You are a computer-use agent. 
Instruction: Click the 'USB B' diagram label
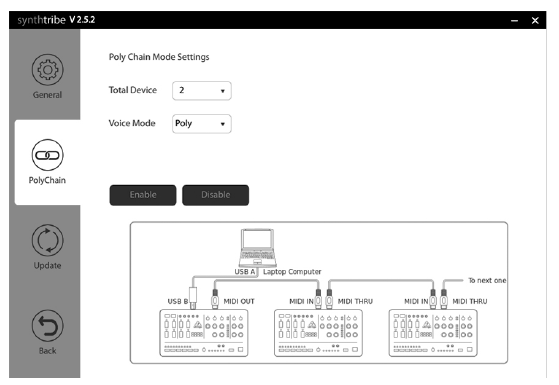coord(178,302)
